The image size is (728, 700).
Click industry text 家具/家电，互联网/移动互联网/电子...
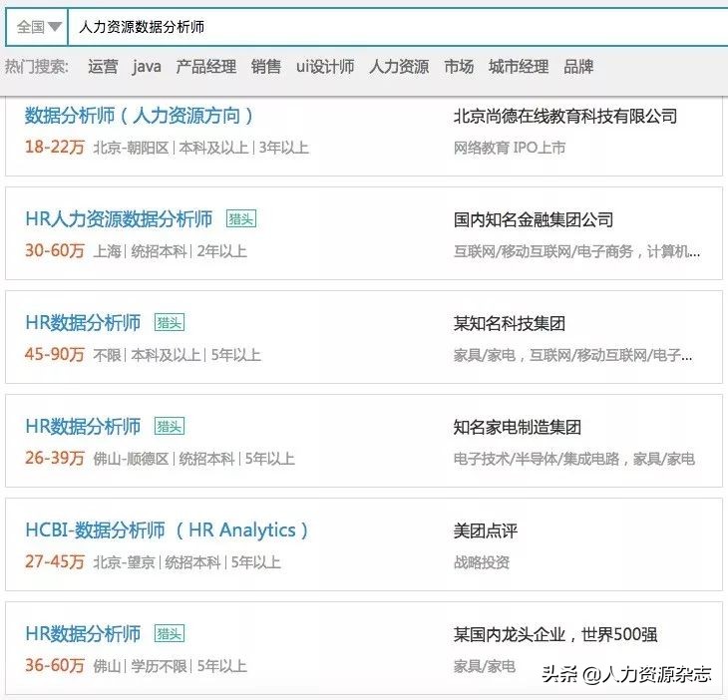click(573, 355)
